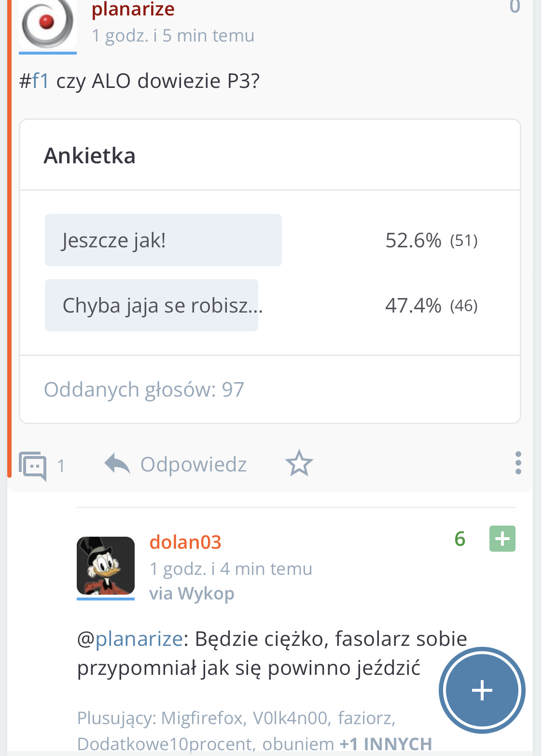Vote for "Chyba jaja se robisz..." option

click(x=152, y=305)
